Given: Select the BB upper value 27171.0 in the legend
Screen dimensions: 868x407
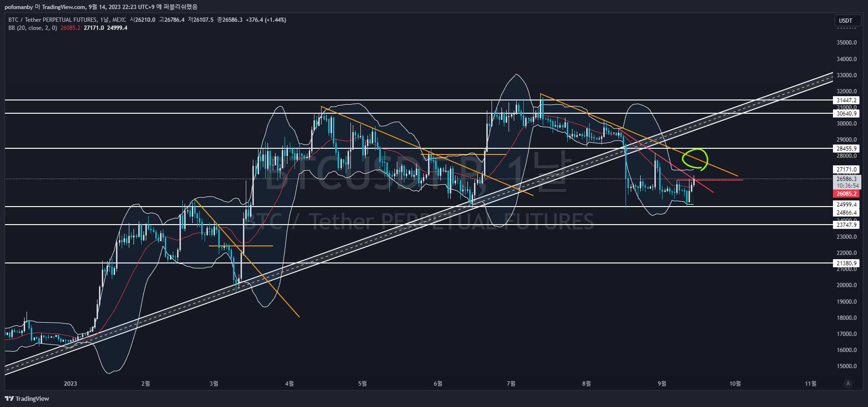Looking at the screenshot, I should tap(94, 28).
